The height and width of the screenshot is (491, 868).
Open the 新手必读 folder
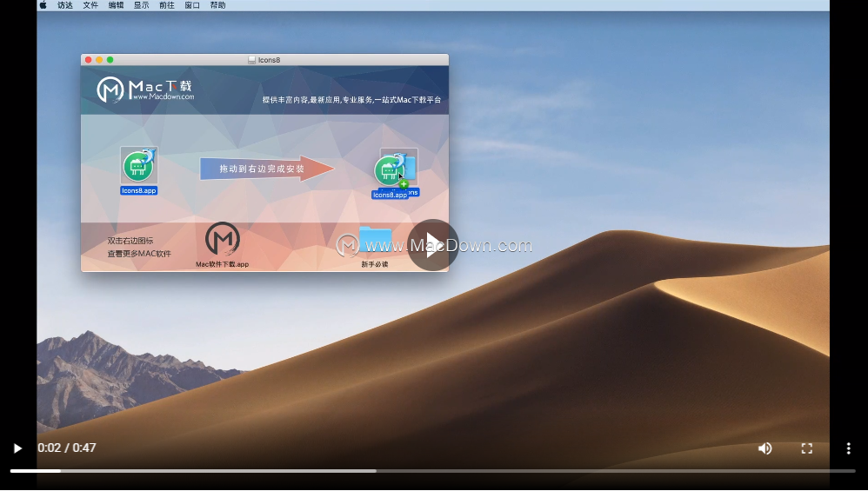(x=376, y=241)
